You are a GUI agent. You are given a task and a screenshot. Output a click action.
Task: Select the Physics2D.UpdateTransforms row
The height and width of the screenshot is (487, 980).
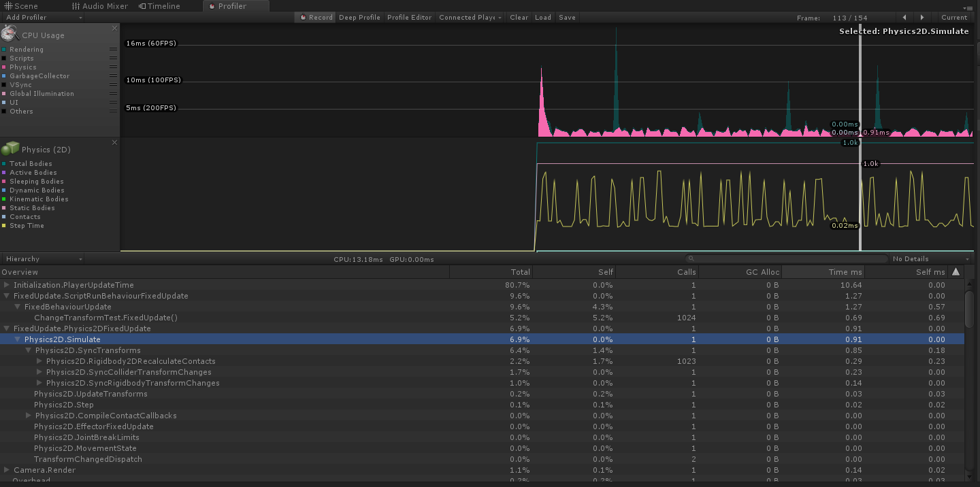click(x=482, y=394)
